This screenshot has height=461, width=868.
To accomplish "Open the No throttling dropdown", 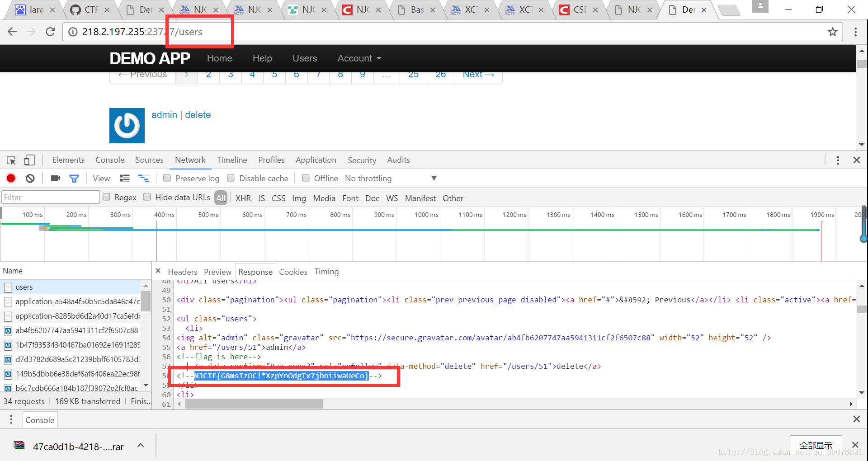I will [391, 179].
